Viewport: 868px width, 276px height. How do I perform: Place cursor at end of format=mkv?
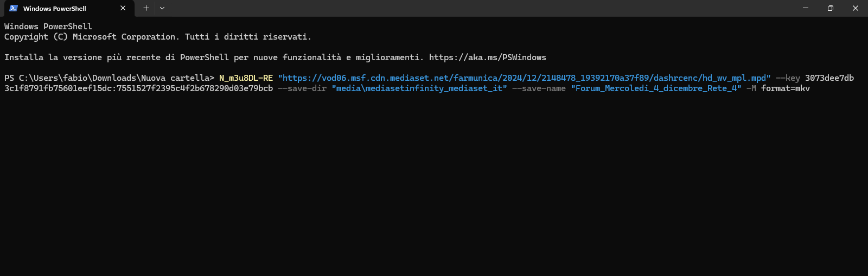[x=810, y=88]
